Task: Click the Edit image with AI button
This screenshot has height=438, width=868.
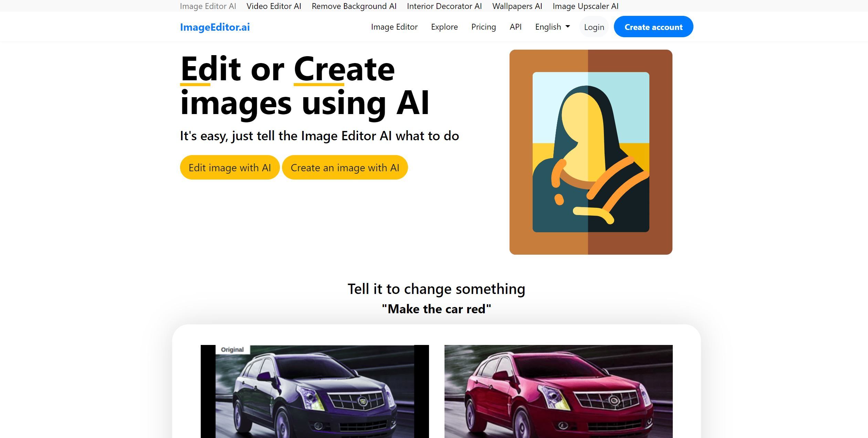Action: point(229,167)
